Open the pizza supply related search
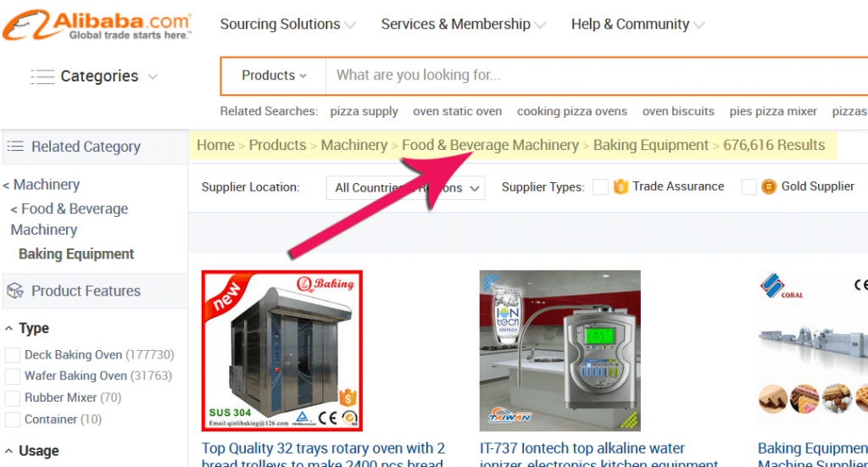 (x=364, y=111)
